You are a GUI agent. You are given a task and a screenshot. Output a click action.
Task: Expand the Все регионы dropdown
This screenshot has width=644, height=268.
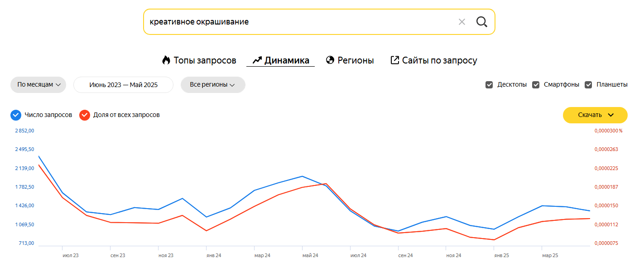tap(213, 85)
